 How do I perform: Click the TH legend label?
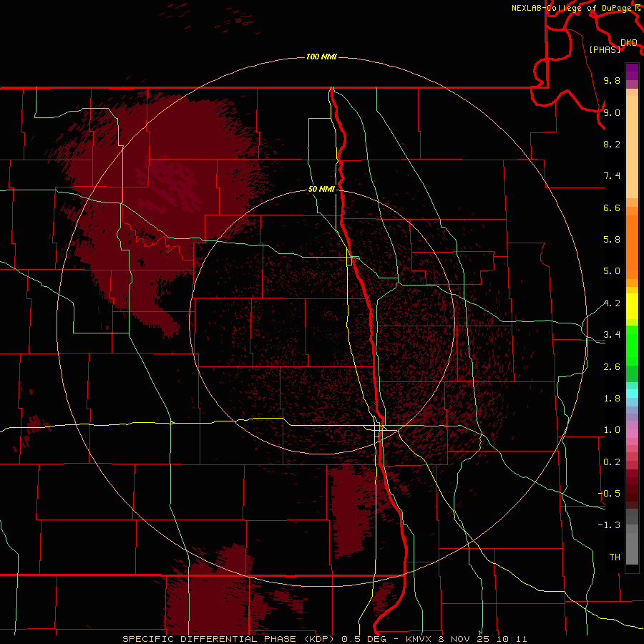(x=615, y=557)
